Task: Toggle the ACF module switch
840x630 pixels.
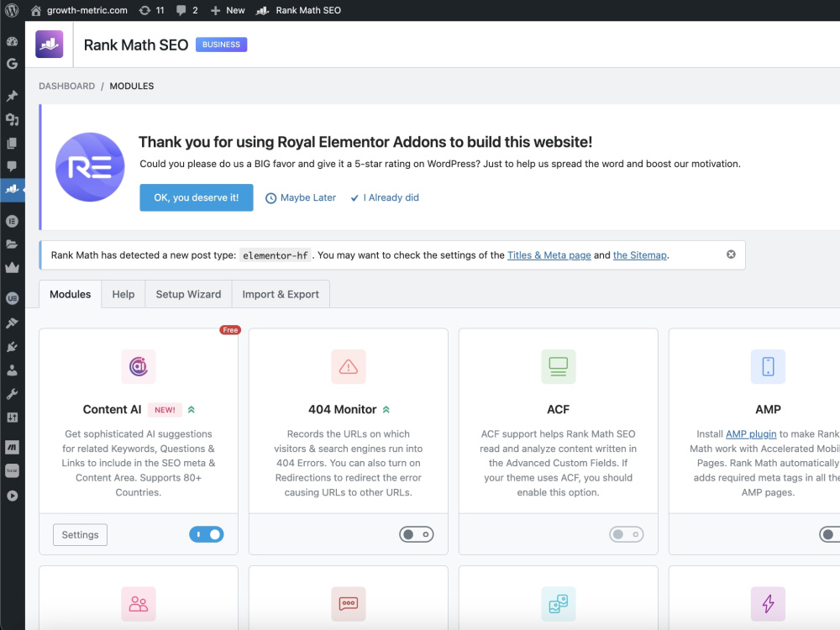Action: (627, 534)
